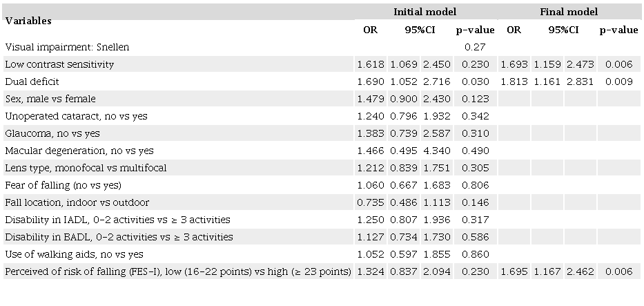Click the Variables column header

pos(28,21)
